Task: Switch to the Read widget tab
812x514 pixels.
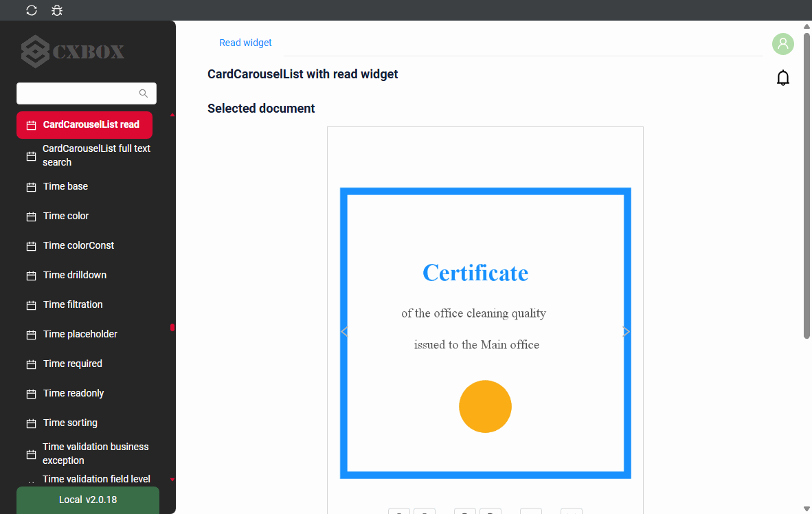Action: click(x=245, y=43)
